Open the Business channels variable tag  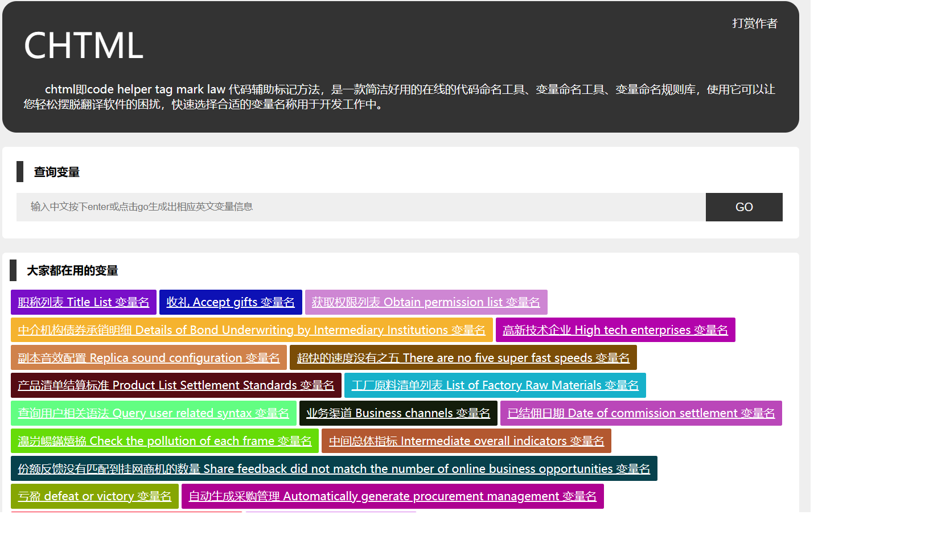click(x=398, y=413)
